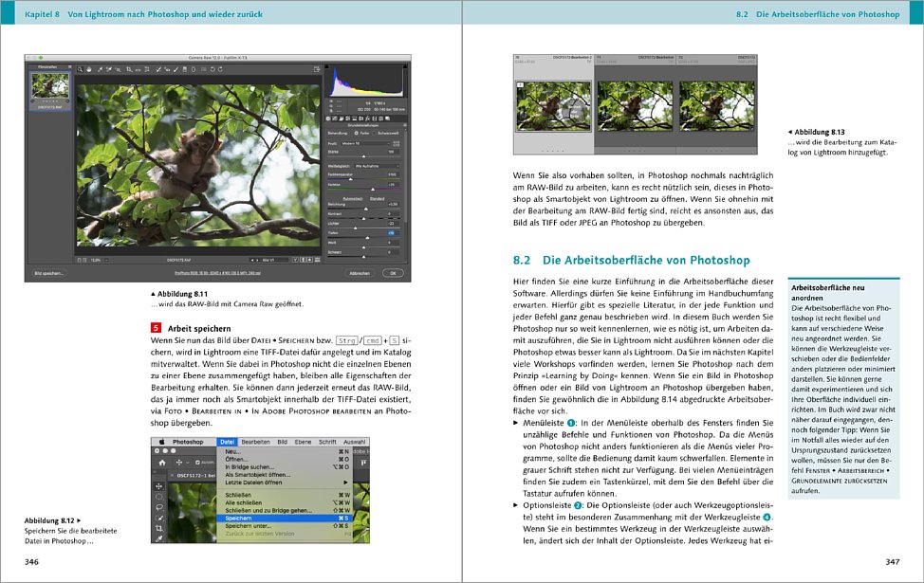This screenshot has width=924, height=583.
Task: Click the Belichtung slider
Action: pyautogui.click(x=364, y=210)
